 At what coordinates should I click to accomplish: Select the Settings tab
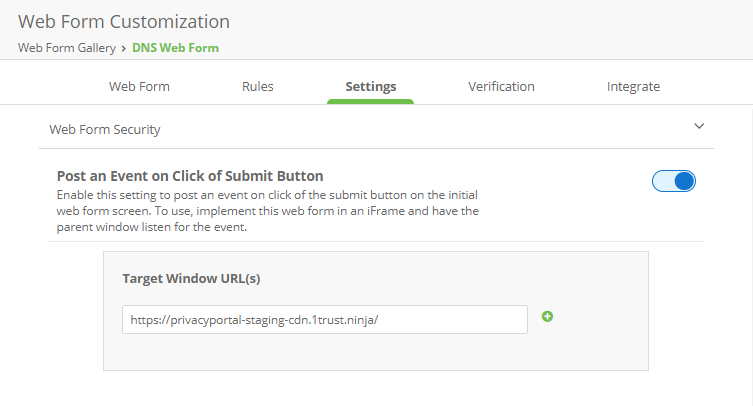(370, 87)
